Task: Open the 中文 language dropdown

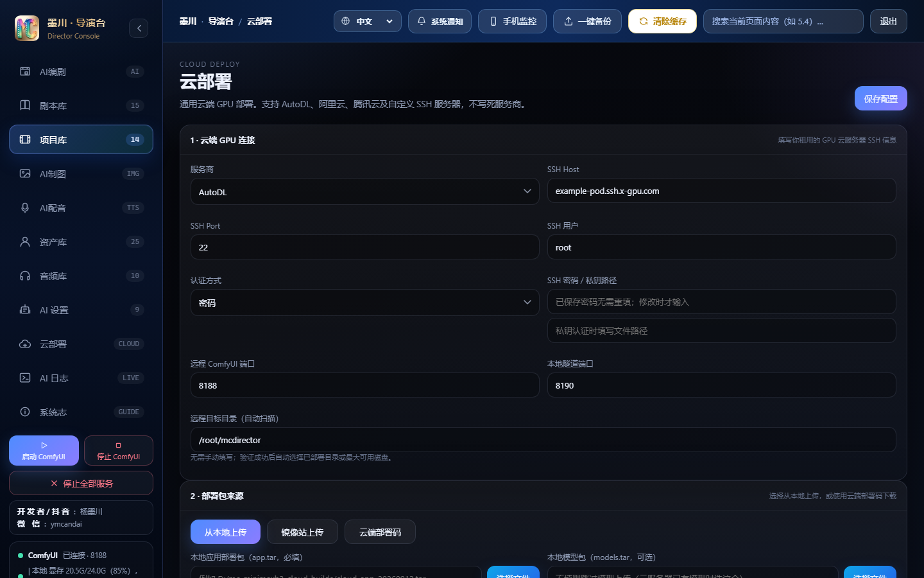Action: tap(368, 21)
